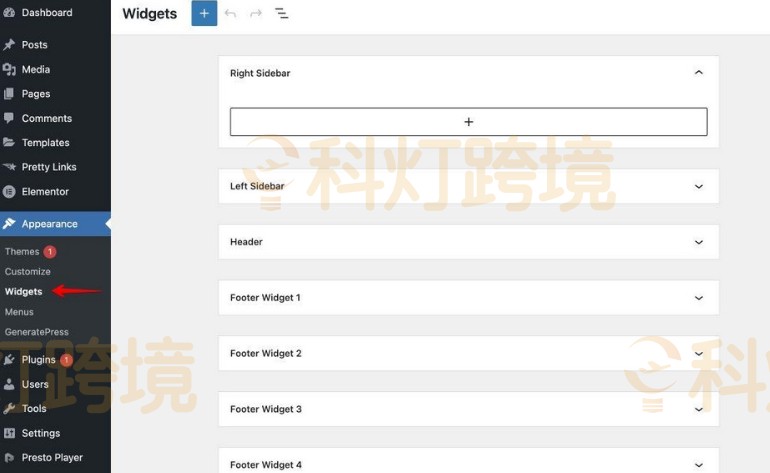770x473 pixels.
Task: Click the Elementor icon in sidebar
Action: point(9,192)
